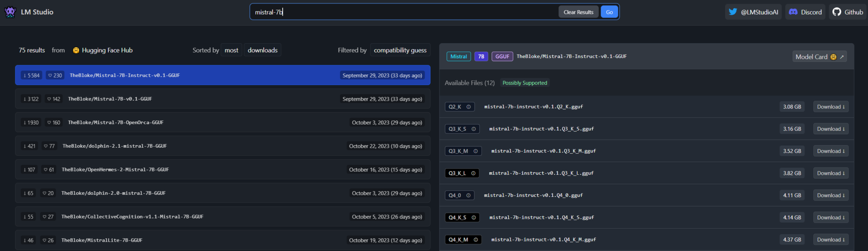The image size is (868, 251).
Task: Click file name mistral-7b-instruct-v0.1.Q4_K_M.gguf
Action: pyautogui.click(x=543, y=240)
